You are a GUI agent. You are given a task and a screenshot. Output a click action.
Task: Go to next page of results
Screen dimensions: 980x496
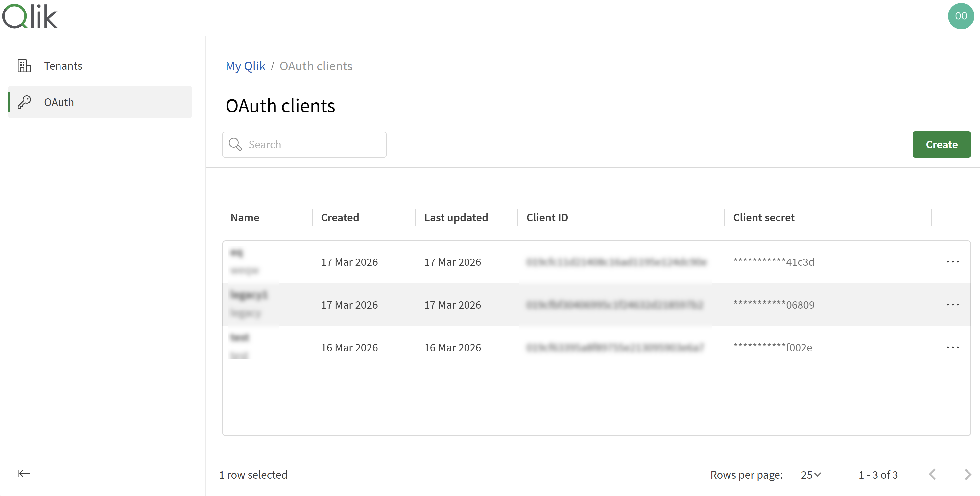click(x=968, y=474)
